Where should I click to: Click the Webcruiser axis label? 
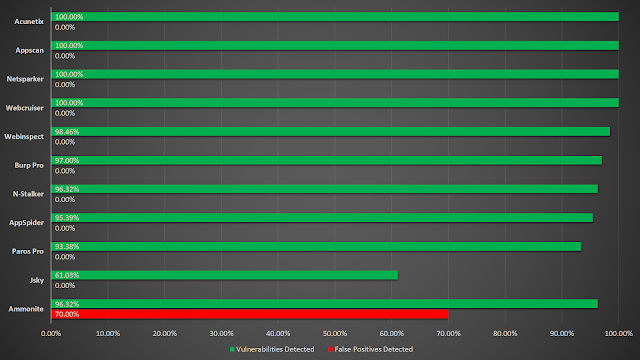pos(24,108)
